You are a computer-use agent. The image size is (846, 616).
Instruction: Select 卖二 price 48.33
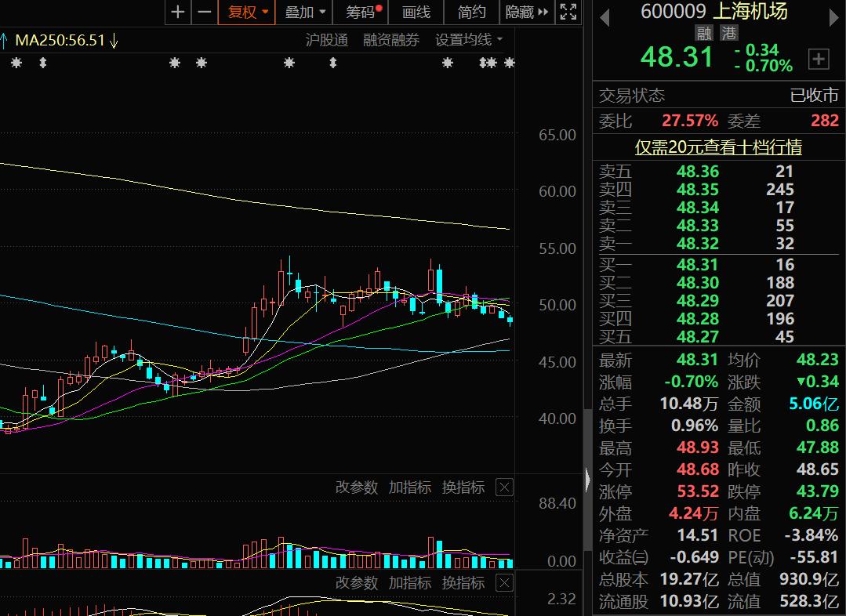pos(698,226)
